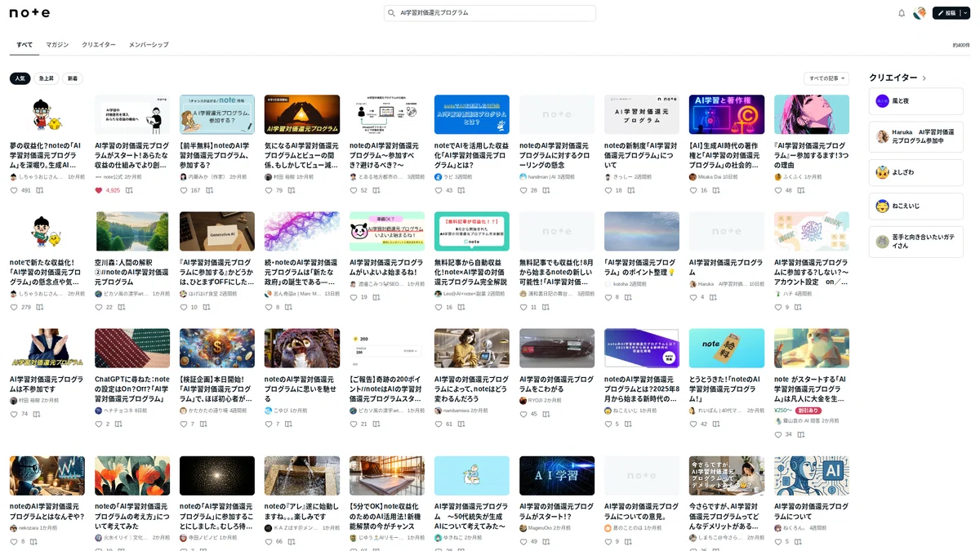Expand the arrow next to 投稿 button
Viewport: 980px width, 551px height.
coord(964,13)
